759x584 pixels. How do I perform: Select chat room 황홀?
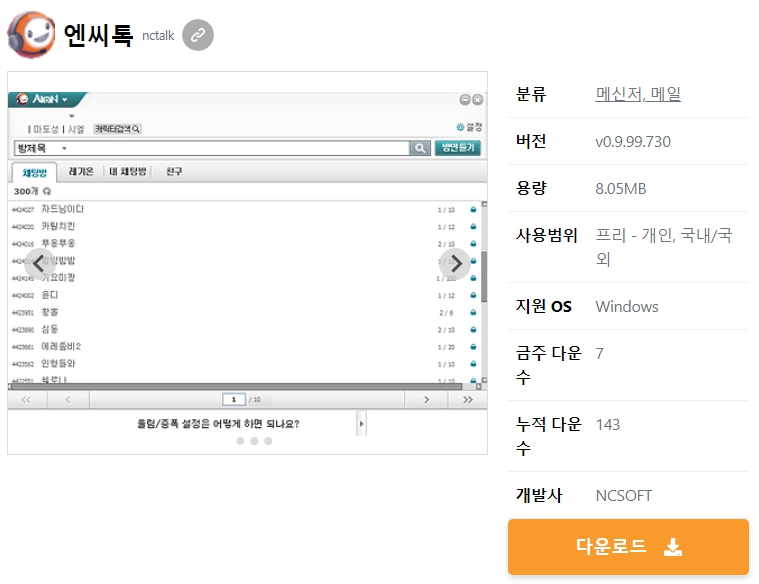pyautogui.click(x=50, y=312)
